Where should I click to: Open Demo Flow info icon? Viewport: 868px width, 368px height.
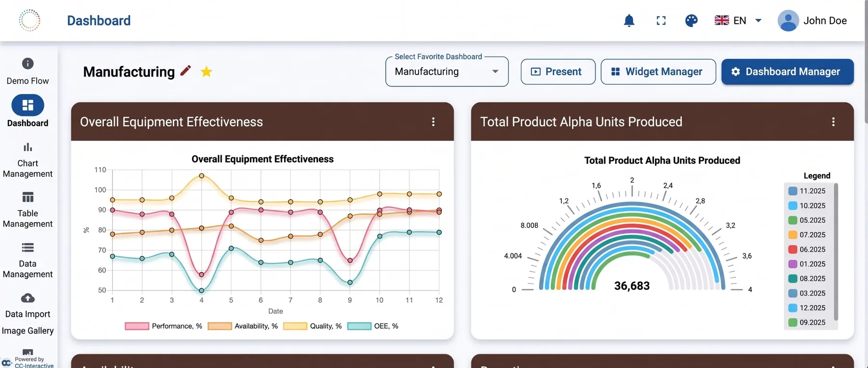[28, 64]
